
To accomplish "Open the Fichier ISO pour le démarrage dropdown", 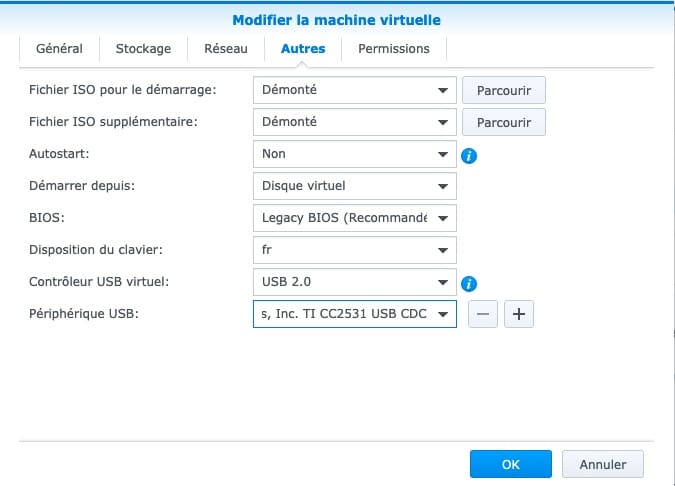I will pyautogui.click(x=355, y=90).
